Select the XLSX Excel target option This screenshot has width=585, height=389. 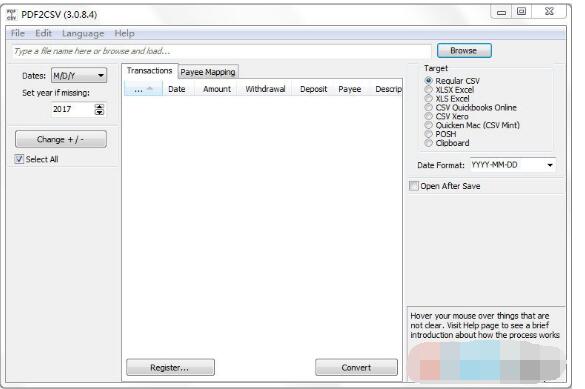429,90
